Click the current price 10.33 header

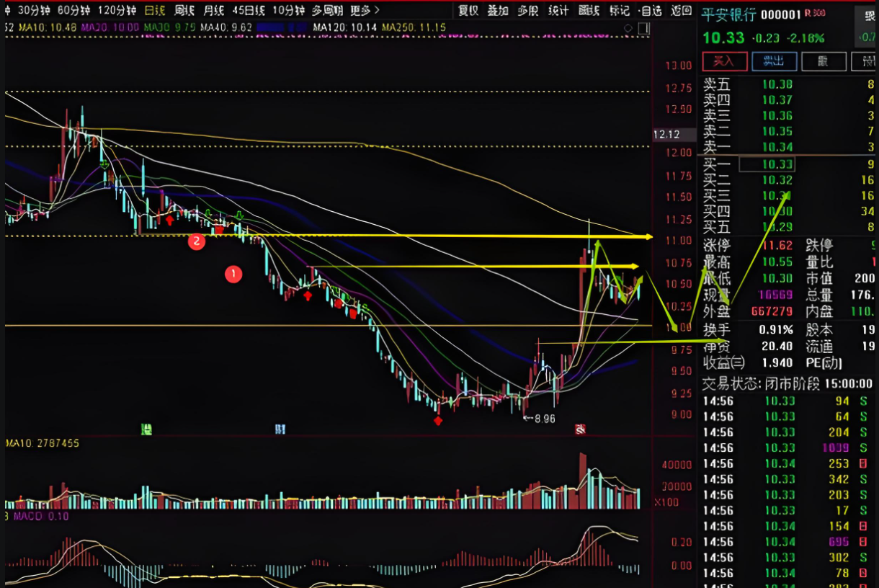[723, 38]
